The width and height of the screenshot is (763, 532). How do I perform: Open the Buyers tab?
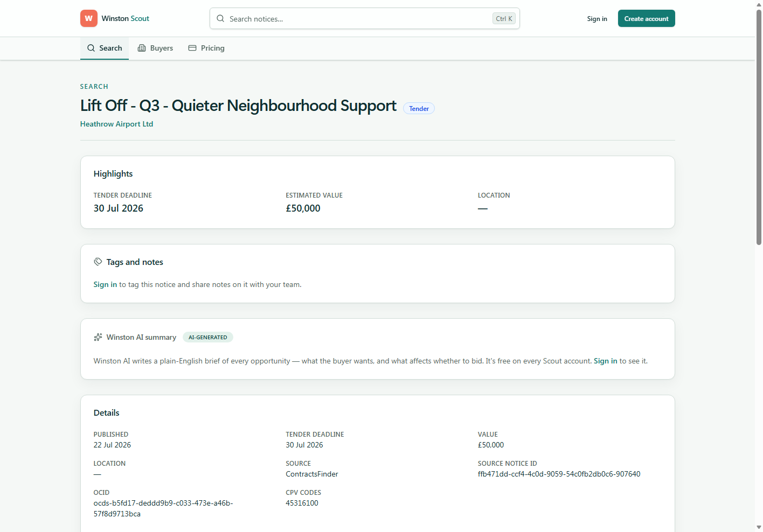(155, 48)
